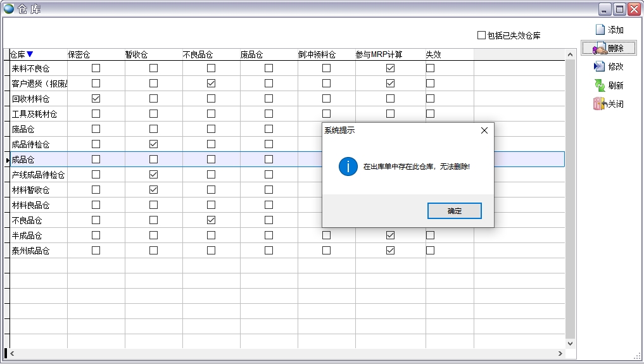Screen dimensions: 644x364
Task: Toggle 不良品仓 checkbox for 客户退货 row
Action: [x=211, y=83]
